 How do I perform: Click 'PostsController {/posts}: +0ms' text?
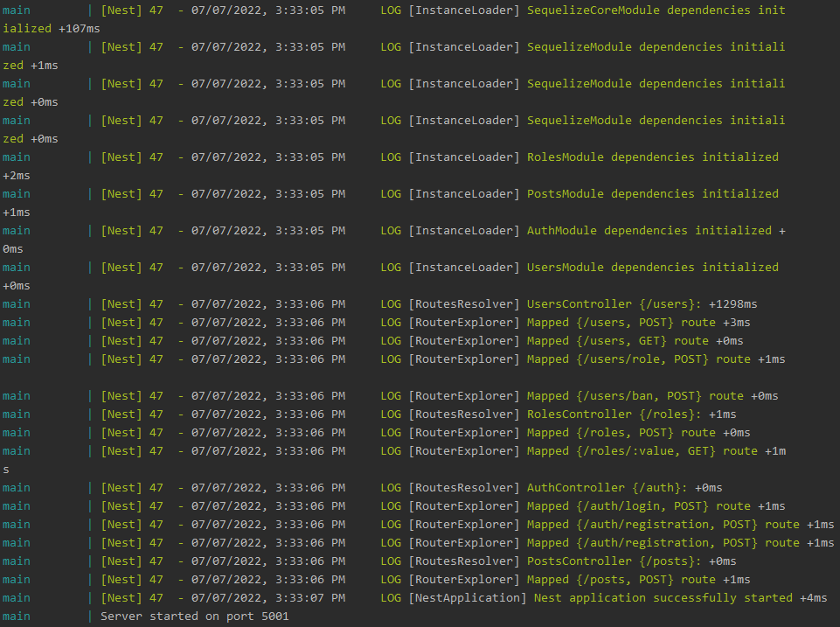pyautogui.click(x=632, y=561)
